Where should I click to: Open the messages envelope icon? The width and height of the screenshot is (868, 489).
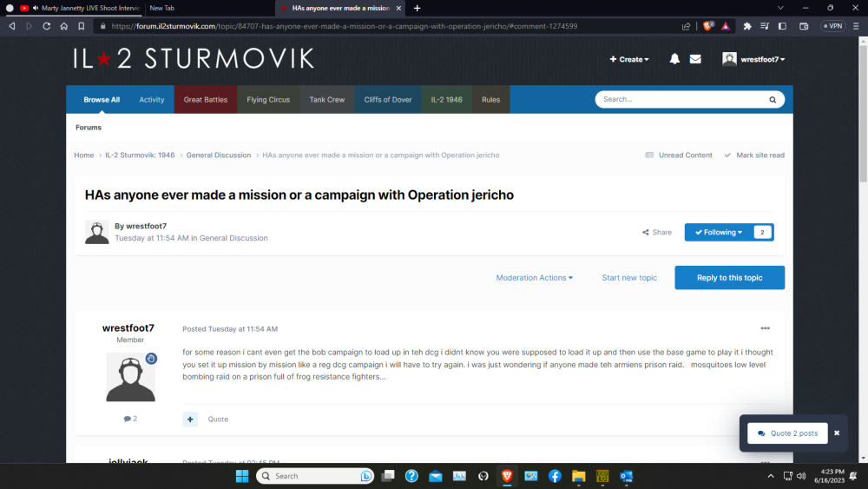point(695,59)
